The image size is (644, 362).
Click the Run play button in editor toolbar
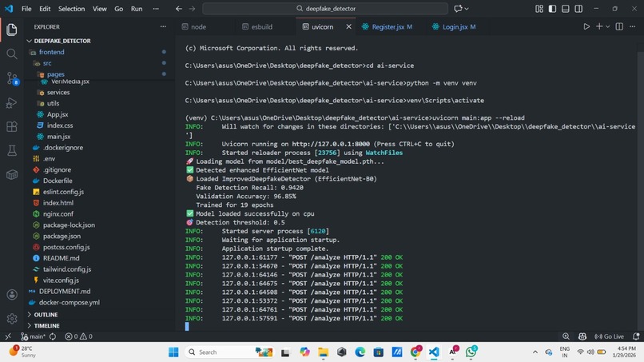[x=586, y=26]
